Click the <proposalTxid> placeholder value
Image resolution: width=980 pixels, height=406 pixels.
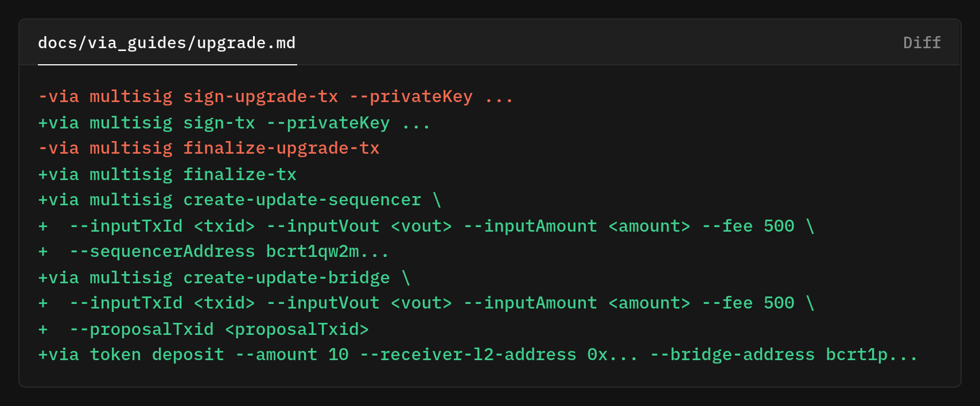[x=297, y=329]
